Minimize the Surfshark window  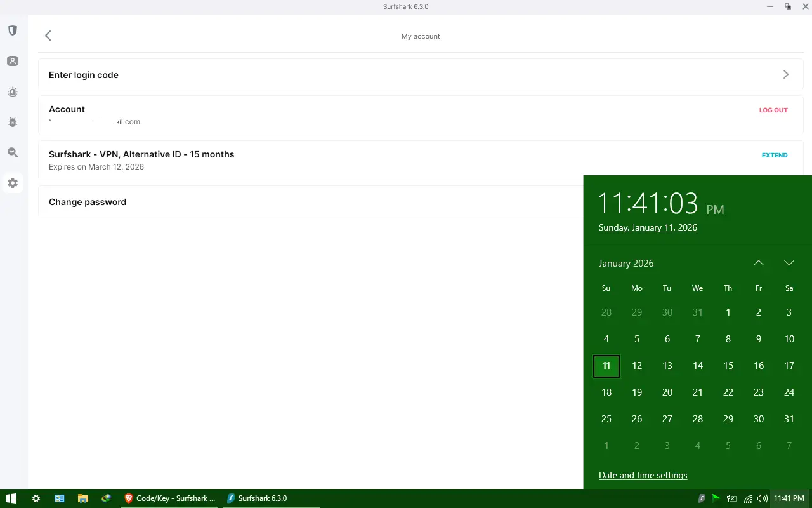pyautogui.click(x=769, y=6)
